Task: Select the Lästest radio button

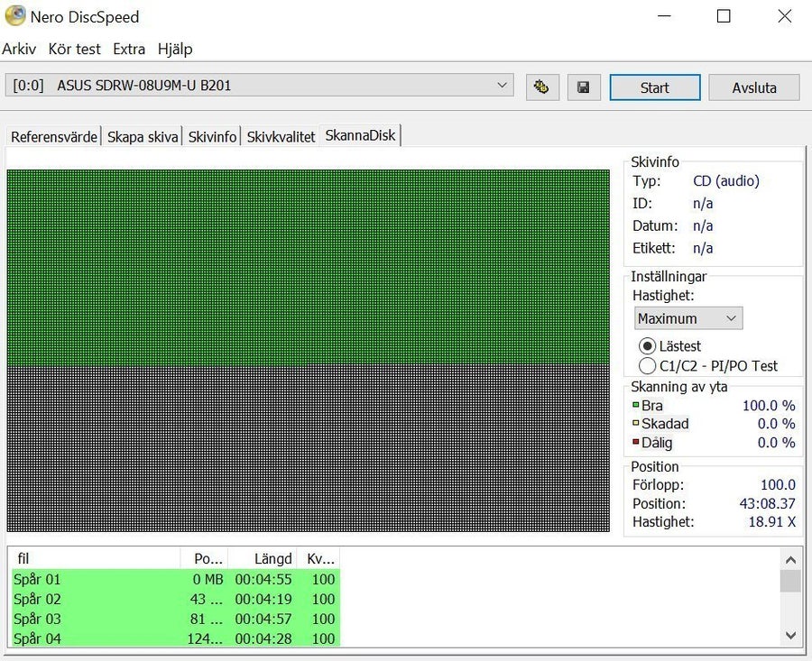Action: tap(647, 345)
